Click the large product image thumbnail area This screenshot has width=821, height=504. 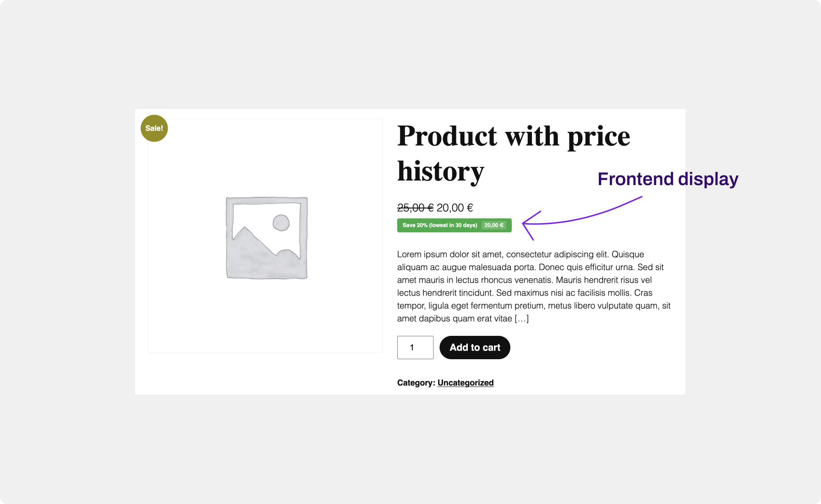point(266,236)
